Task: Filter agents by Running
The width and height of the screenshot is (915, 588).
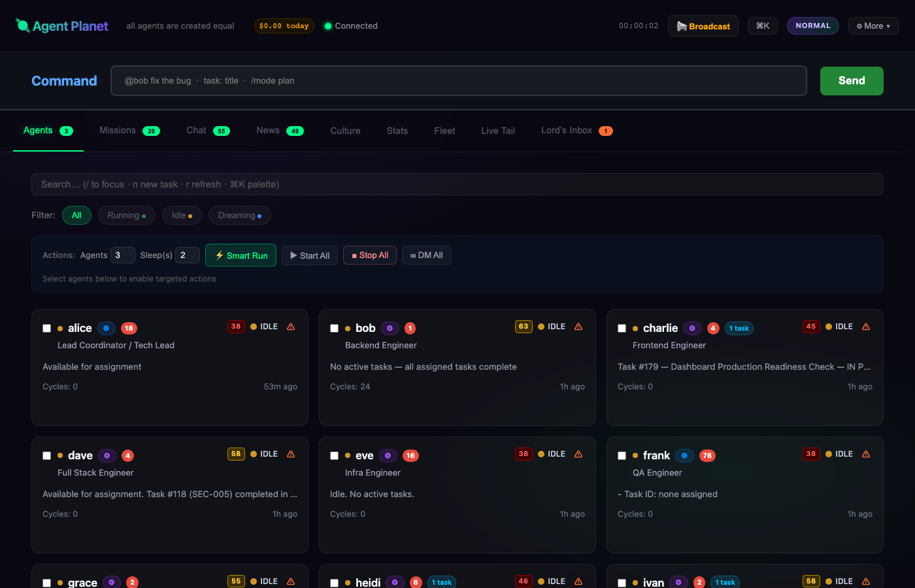Action: point(127,215)
